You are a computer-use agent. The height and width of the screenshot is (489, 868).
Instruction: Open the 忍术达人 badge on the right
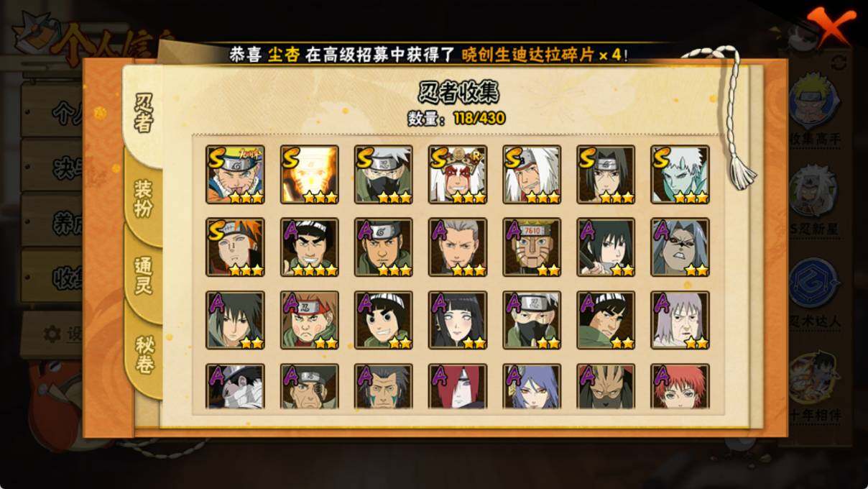pos(815,293)
